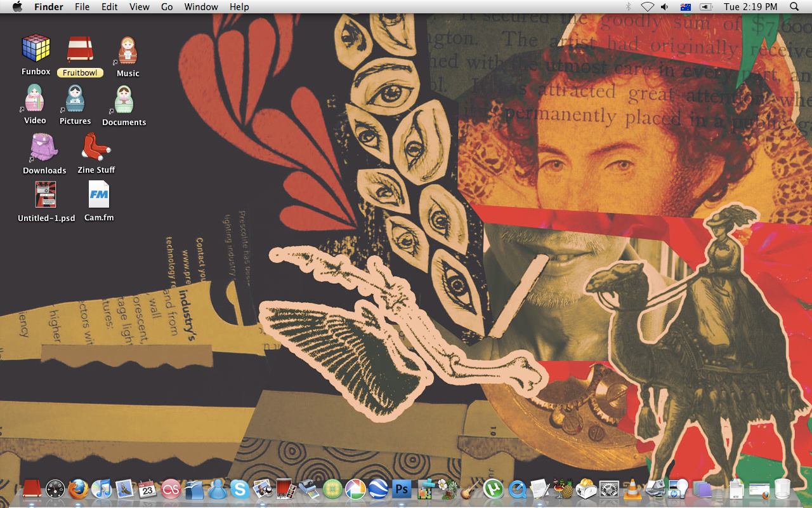Screen dimensions: 812x508
Task: Open the Australian flag input menu
Action: [685, 7]
